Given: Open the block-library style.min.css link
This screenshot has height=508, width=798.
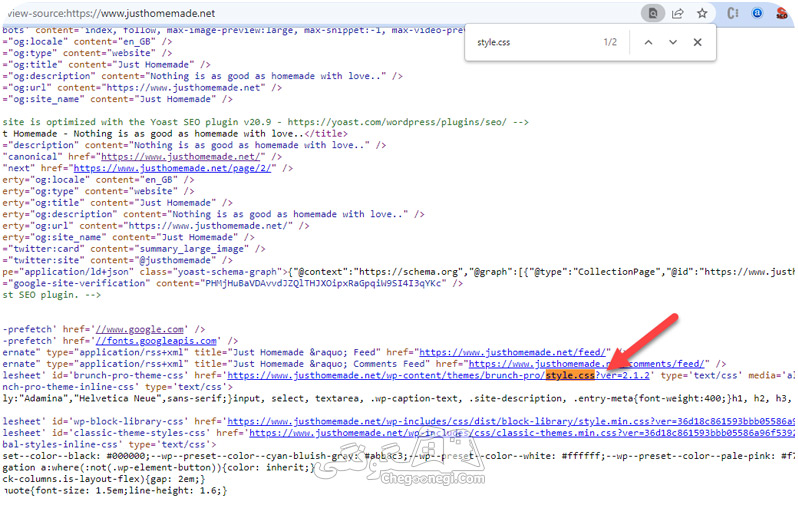Looking at the screenshot, I should (x=510, y=421).
